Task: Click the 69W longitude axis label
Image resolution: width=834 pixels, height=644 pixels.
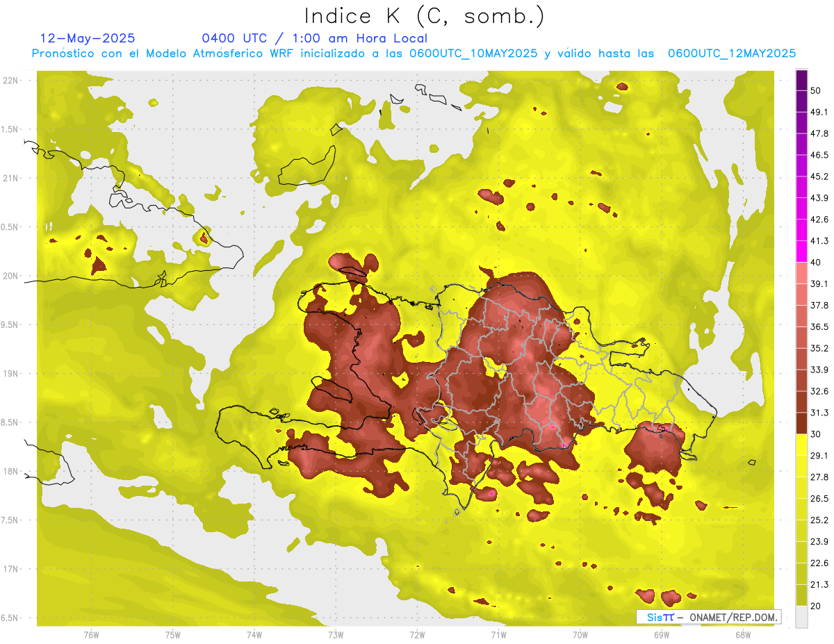Action: click(662, 634)
